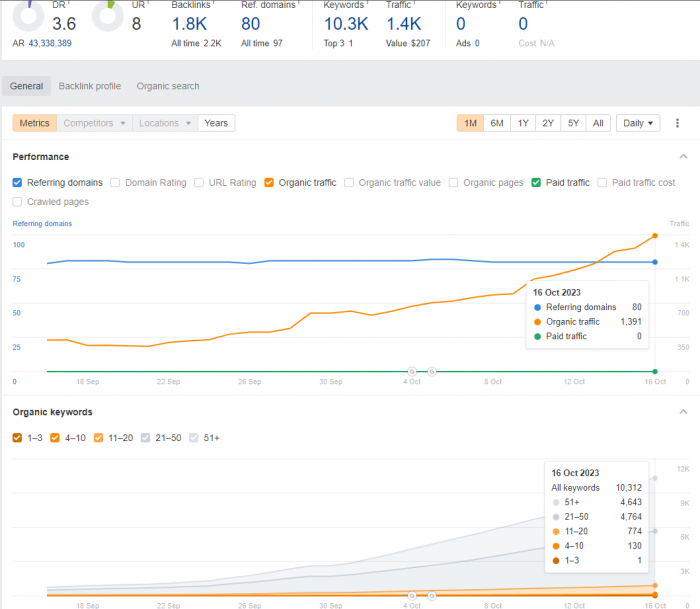The width and height of the screenshot is (700, 609).
Task: Click the orange data point at 16 Oct
Action: 655,236
